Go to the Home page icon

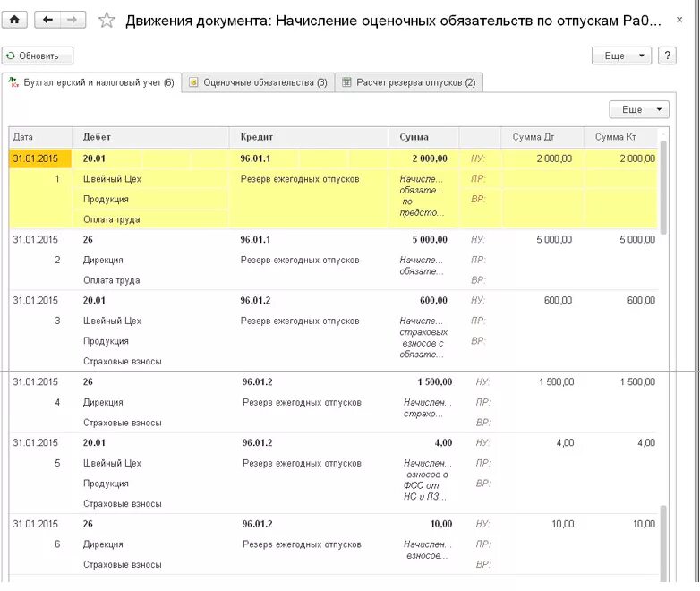pyautogui.click(x=14, y=20)
